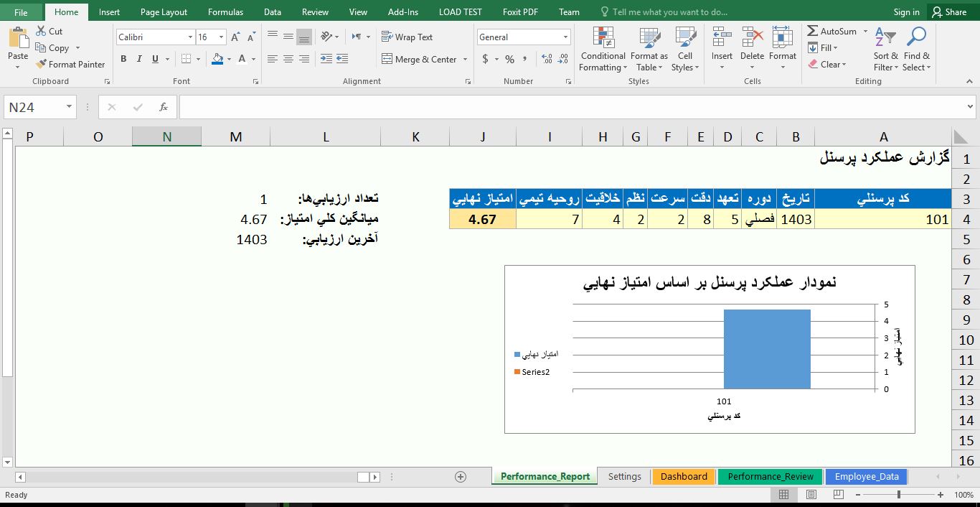Click Delete cells icon
Screen dimensions: 980x507
pyautogui.click(x=752, y=37)
